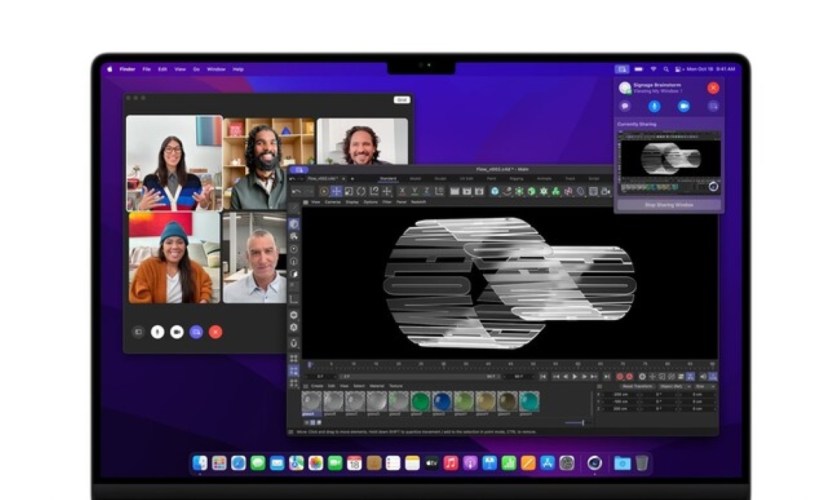Open Music app from the Dock

coord(451,463)
